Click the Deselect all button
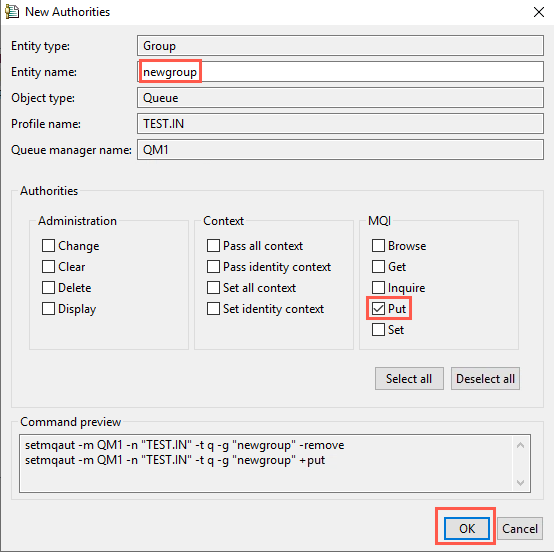The height and width of the screenshot is (552, 554). [x=485, y=378]
